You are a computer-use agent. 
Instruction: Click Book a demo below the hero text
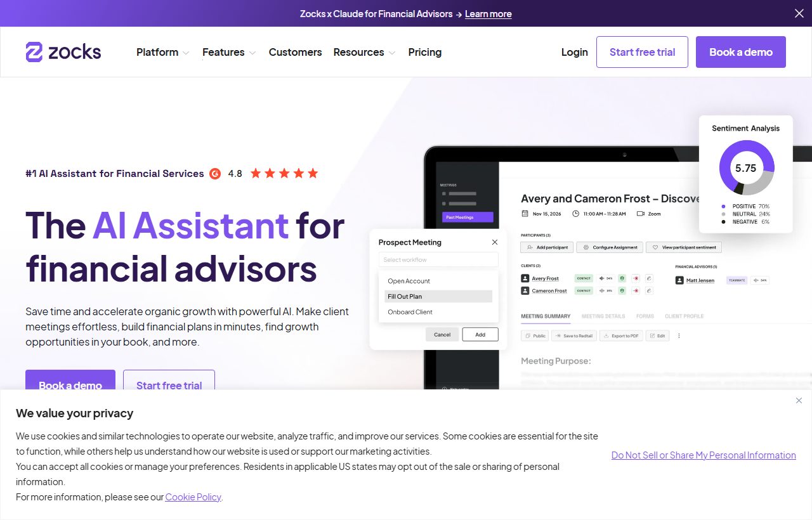pyautogui.click(x=70, y=380)
